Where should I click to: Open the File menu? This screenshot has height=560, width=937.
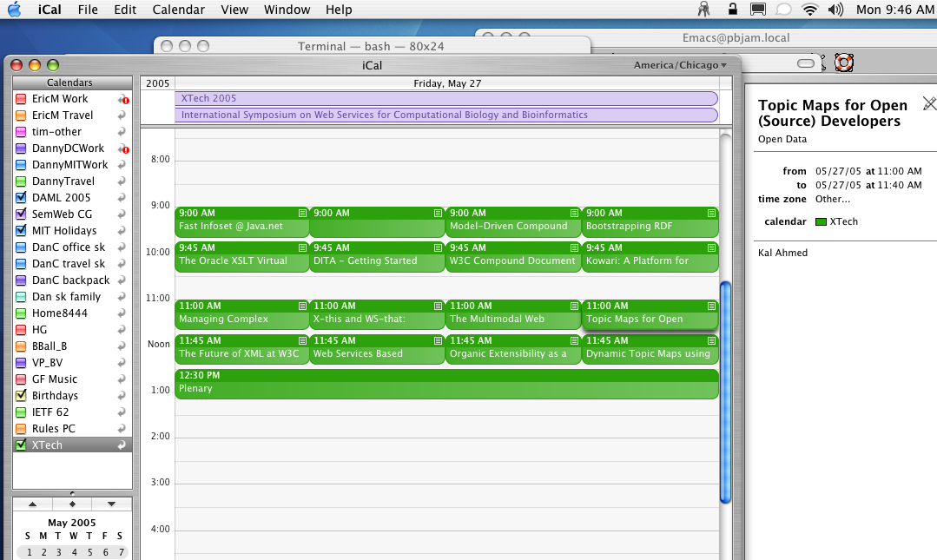coord(88,10)
